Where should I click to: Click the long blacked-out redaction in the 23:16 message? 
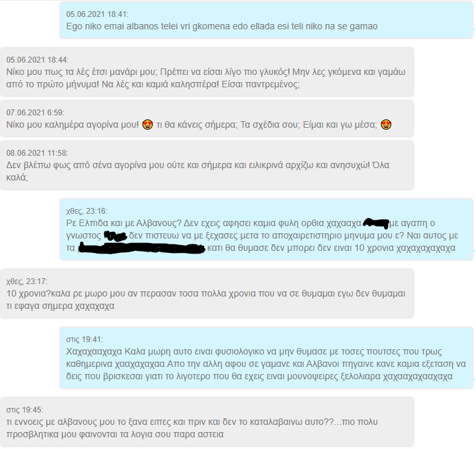click(x=141, y=248)
